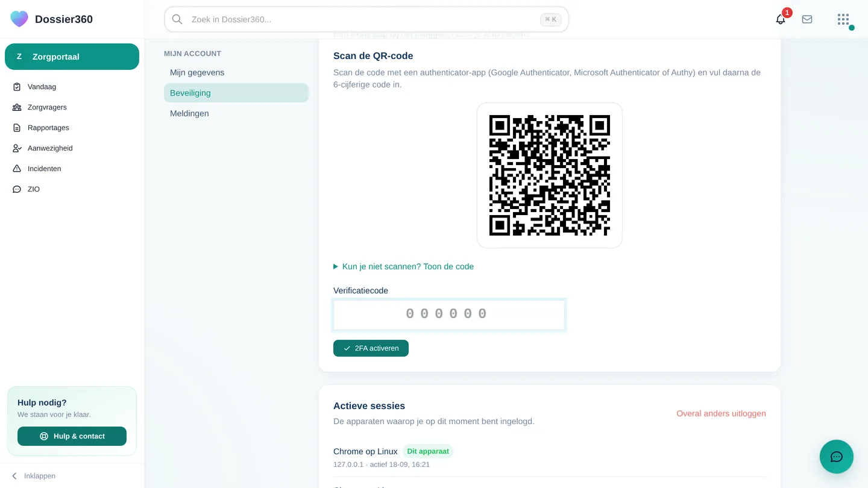Open the notifications bell icon

click(781, 19)
